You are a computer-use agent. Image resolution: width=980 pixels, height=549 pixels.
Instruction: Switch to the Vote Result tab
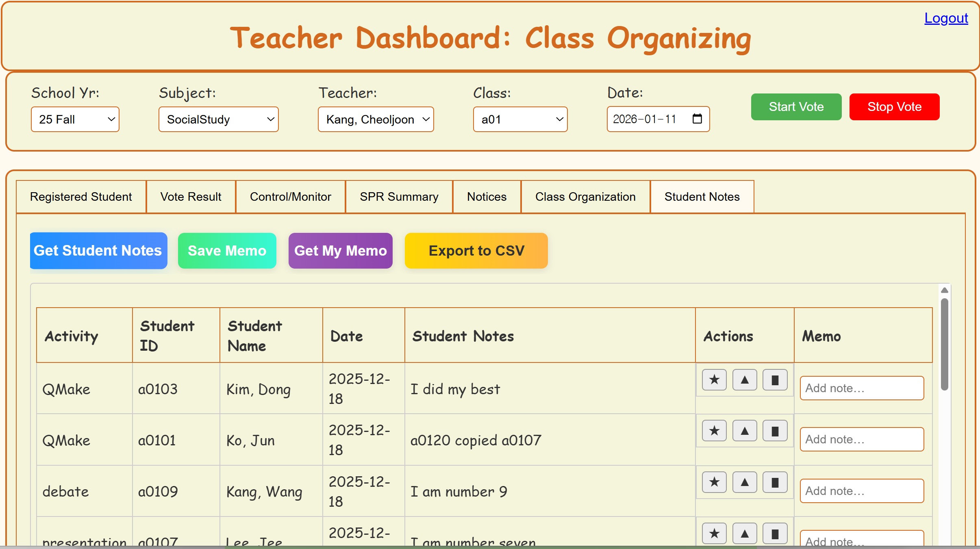tap(191, 197)
